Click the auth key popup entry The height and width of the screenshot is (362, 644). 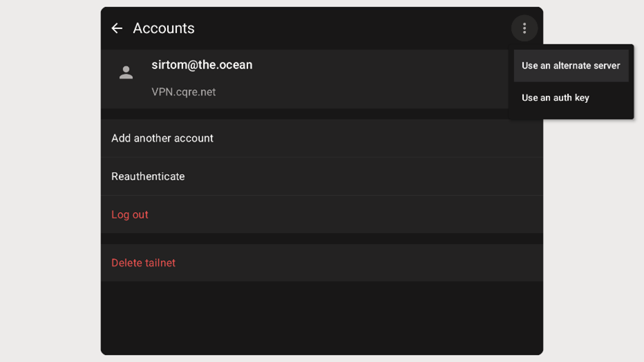(x=556, y=98)
